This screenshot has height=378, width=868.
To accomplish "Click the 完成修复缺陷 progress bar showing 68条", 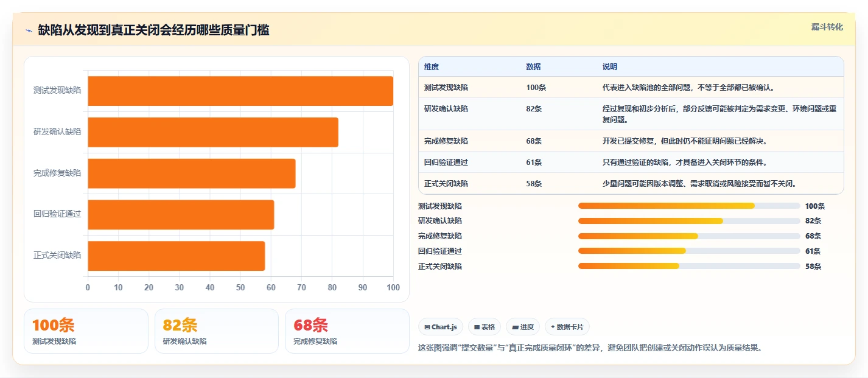I will [689, 236].
